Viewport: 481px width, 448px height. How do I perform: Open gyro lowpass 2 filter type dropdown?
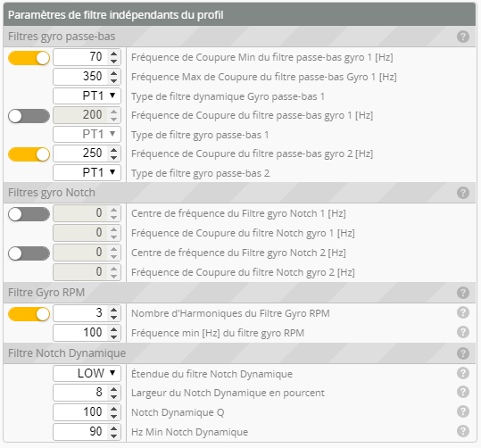point(87,172)
